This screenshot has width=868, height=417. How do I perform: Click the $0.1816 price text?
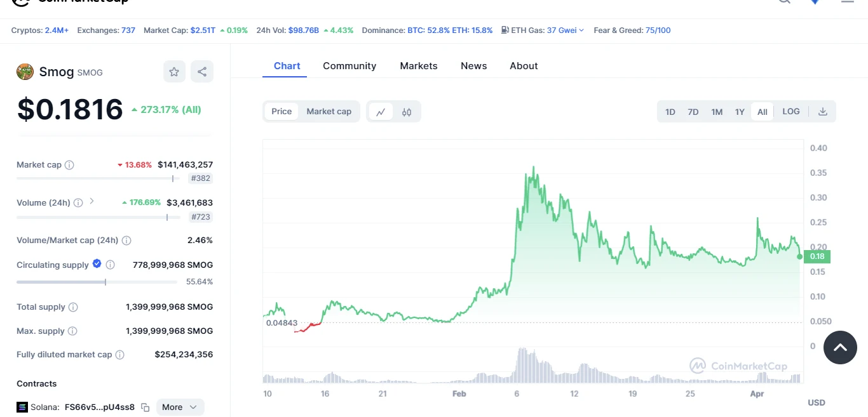[70, 109]
